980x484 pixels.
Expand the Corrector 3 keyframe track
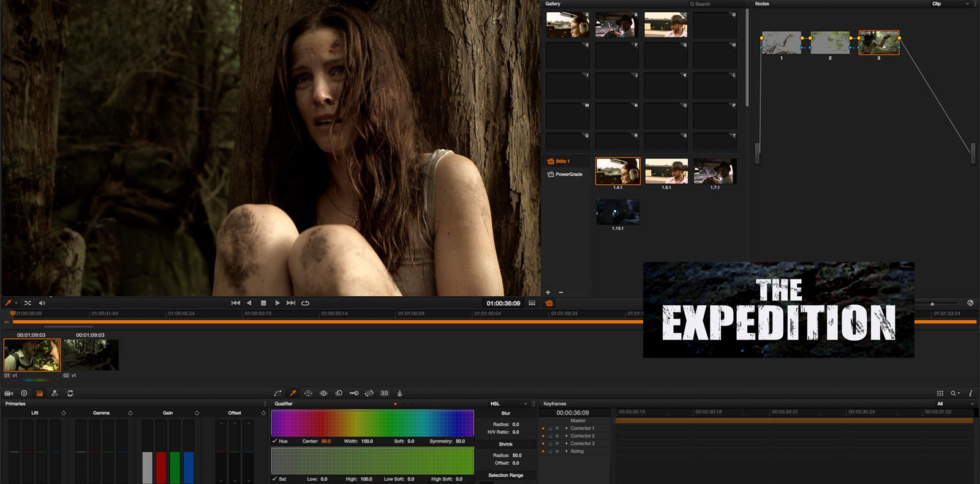coord(567,444)
